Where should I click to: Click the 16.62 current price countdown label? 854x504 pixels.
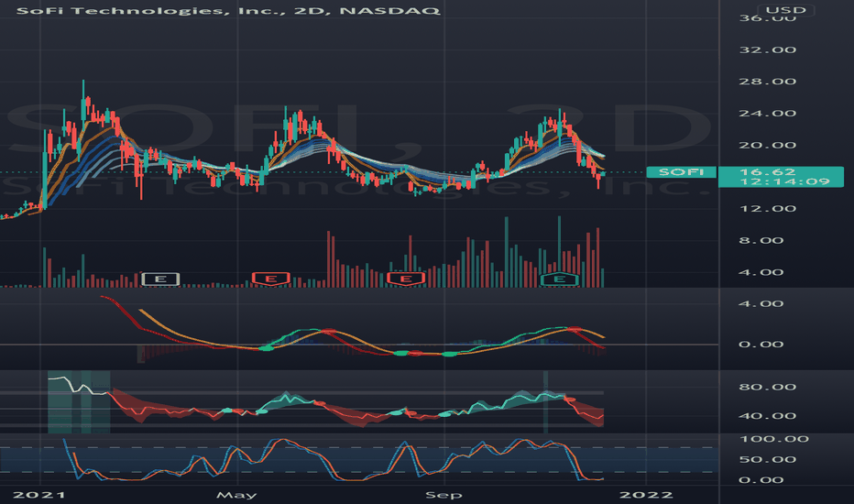point(781,177)
